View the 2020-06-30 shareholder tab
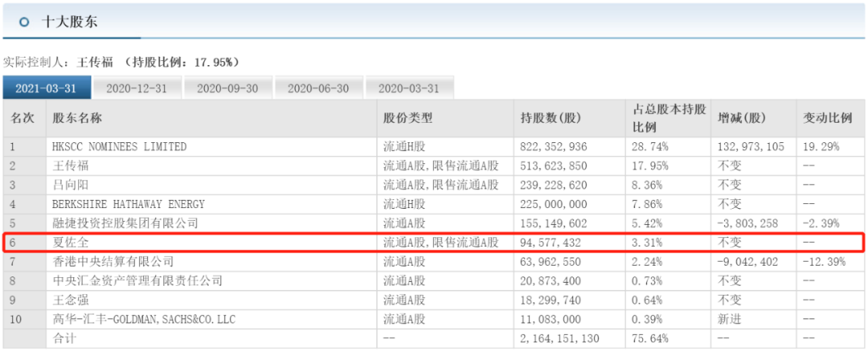Screen dimensions: 868x351 point(318,88)
